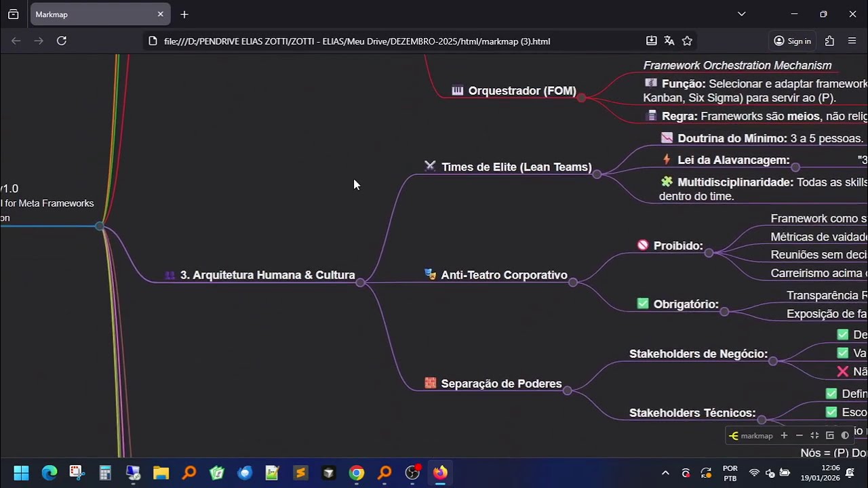The height and width of the screenshot is (488, 868).
Task: Open the Firefox tab list button
Action: click(13, 14)
